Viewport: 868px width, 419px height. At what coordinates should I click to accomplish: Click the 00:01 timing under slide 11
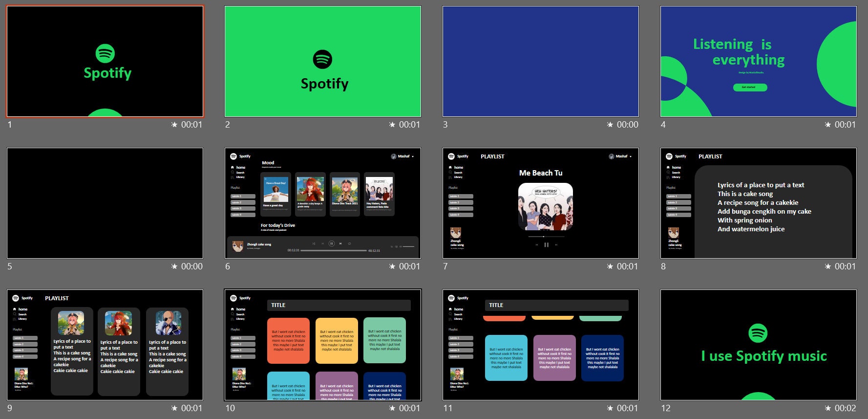pyautogui.click(x=627, y=408)
